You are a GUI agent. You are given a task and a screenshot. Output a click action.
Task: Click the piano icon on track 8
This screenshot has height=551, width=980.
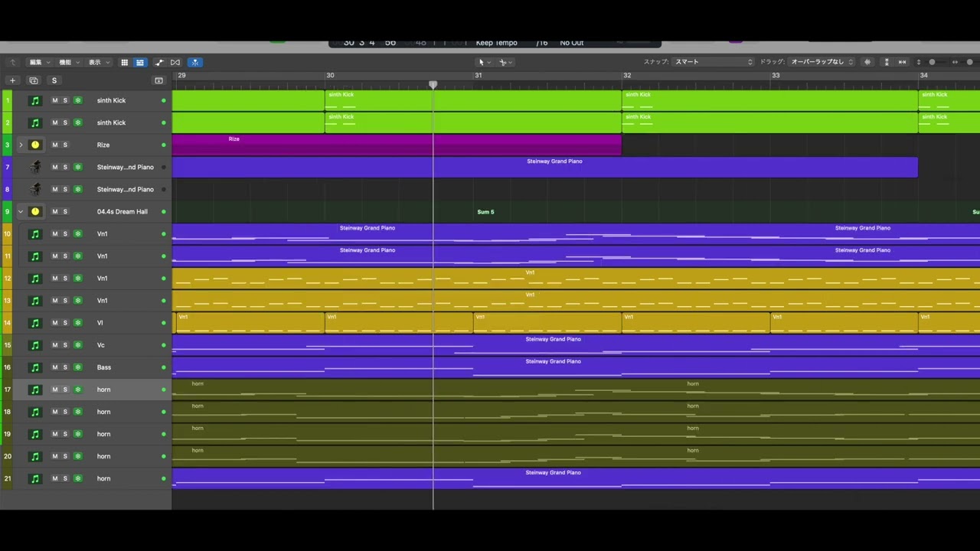click(x=34, y=189)
